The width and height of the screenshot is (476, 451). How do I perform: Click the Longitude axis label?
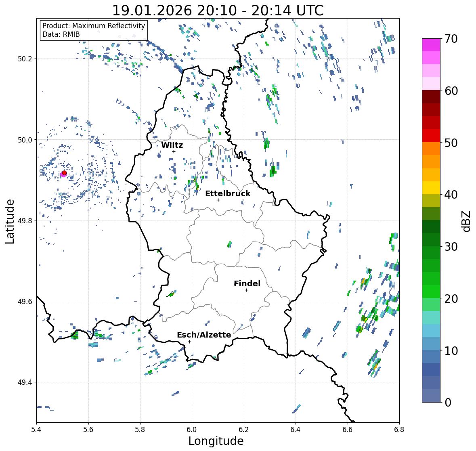(x=216, y=441)
